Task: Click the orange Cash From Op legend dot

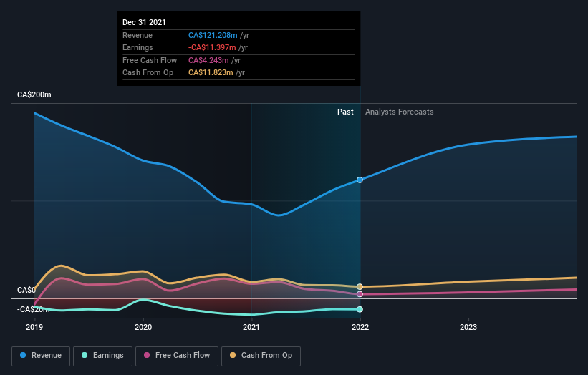Action: (x=233, y=355)
